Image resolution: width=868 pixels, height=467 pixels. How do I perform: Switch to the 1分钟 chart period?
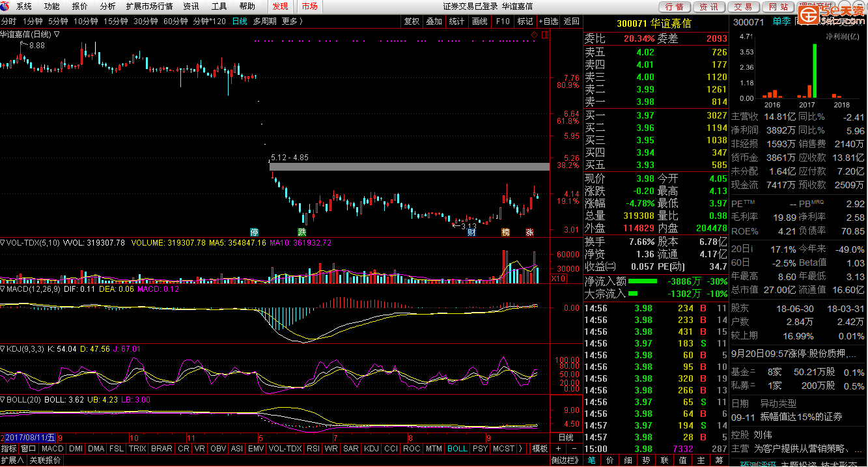coord(33,21)
